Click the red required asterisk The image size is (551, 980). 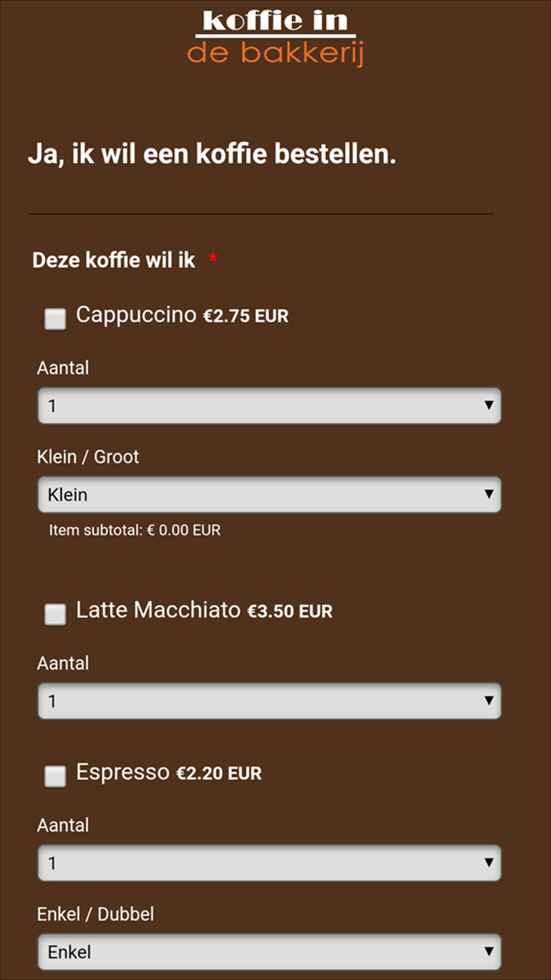click(213, 255)
